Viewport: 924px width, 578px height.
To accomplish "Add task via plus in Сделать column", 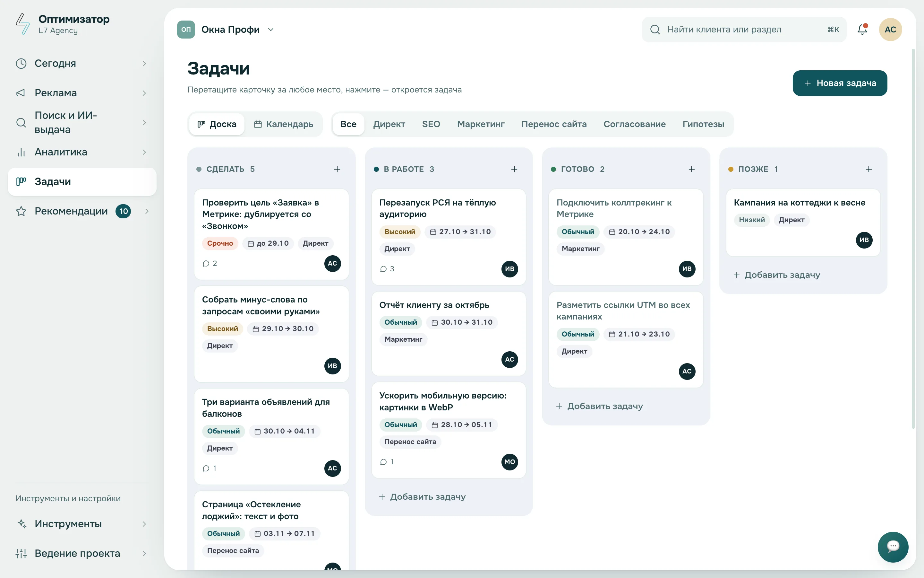I will pyautogui.click(x=337, y=169).
